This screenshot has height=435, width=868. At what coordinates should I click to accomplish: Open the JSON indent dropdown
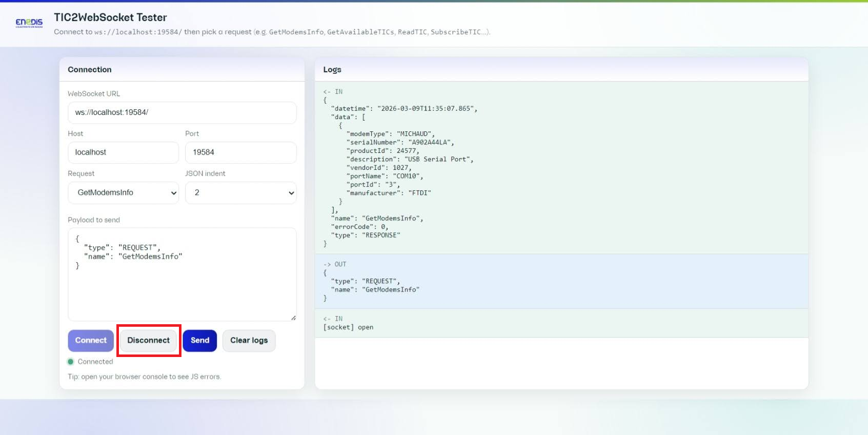point(240,193)
